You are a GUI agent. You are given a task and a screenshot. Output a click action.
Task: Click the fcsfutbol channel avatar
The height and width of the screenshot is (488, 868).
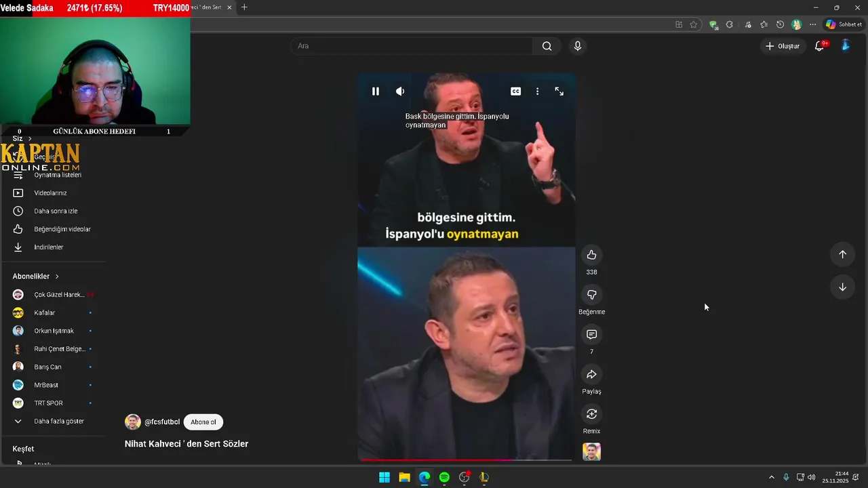click(x=133, y=422)
